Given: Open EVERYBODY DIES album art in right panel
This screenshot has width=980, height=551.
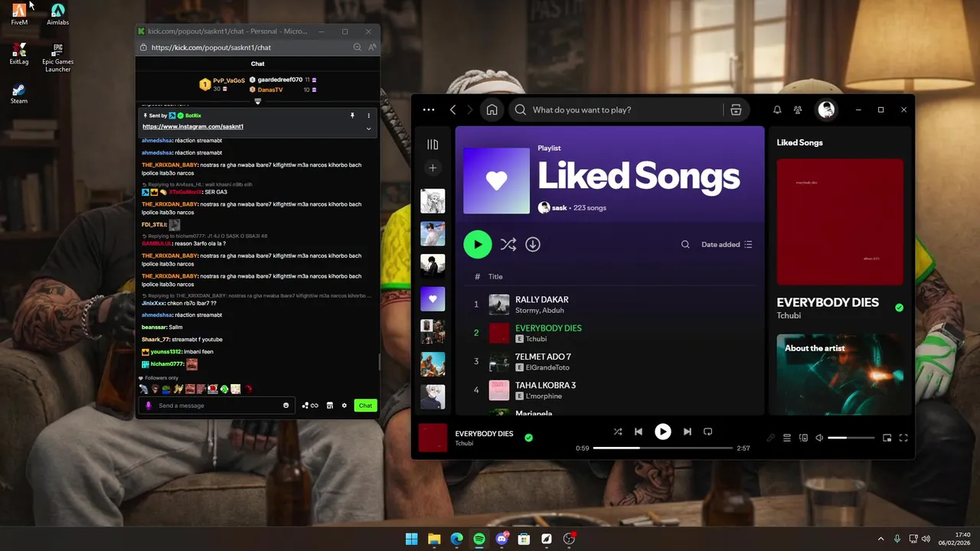Looking at the screenshot, I should (x=840, y=222).
